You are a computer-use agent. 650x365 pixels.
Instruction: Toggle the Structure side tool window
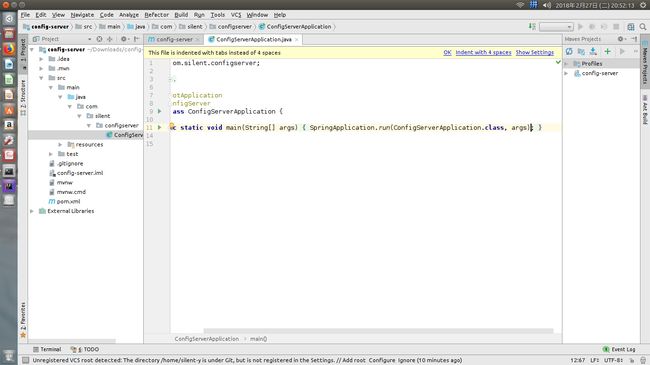click(23, 97)
